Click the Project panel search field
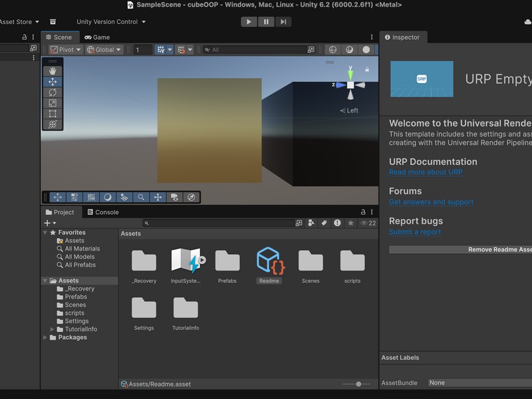The image size is (532, 399). (219, 223)
